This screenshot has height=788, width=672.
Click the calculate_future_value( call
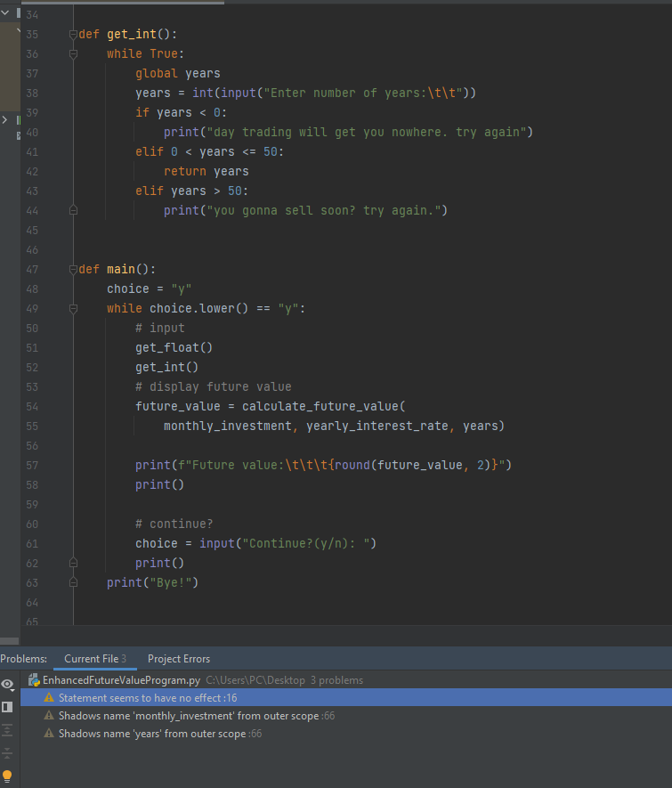[323, 407]
